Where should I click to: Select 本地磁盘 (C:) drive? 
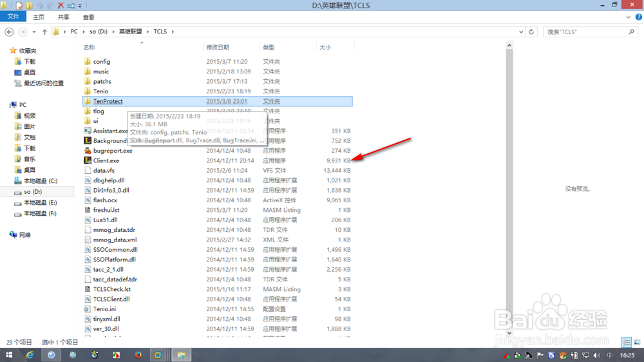[40, 180]
